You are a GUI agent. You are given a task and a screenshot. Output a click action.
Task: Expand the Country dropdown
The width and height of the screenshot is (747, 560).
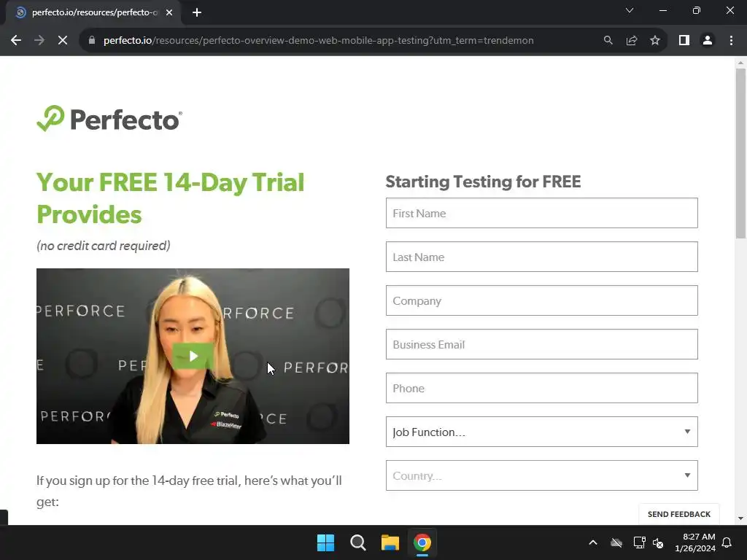tap(542, 475)
